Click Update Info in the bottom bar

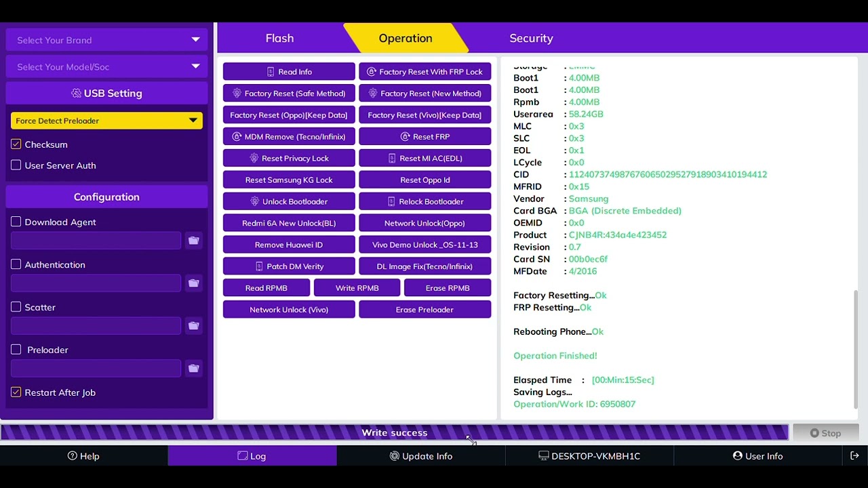(420, 456)
